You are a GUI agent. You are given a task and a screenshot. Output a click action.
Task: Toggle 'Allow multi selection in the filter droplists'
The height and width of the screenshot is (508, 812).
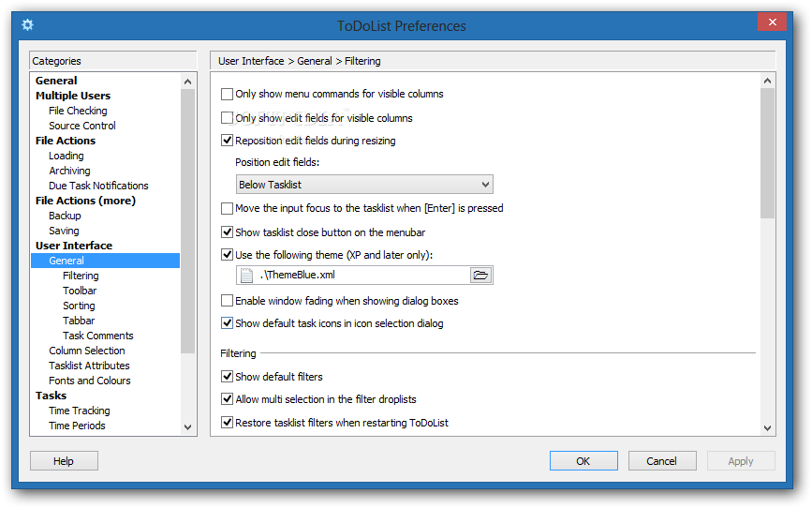pyautogui.click(x=227, y=399)
